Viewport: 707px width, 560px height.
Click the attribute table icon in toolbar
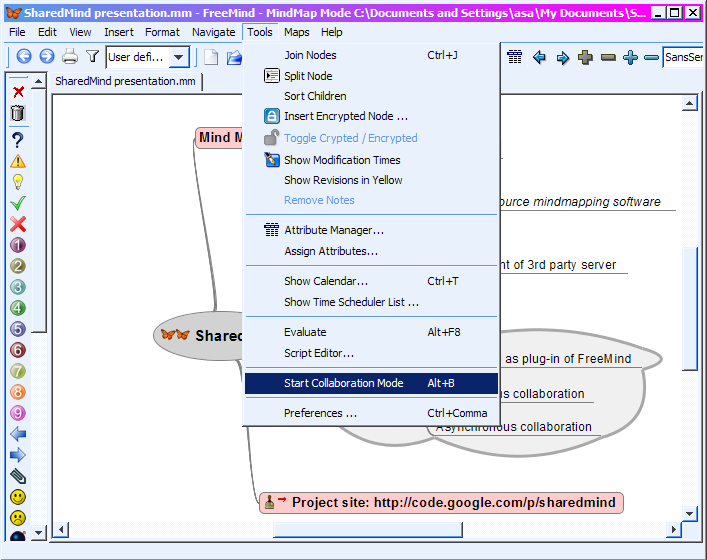[x=514, y=57]
